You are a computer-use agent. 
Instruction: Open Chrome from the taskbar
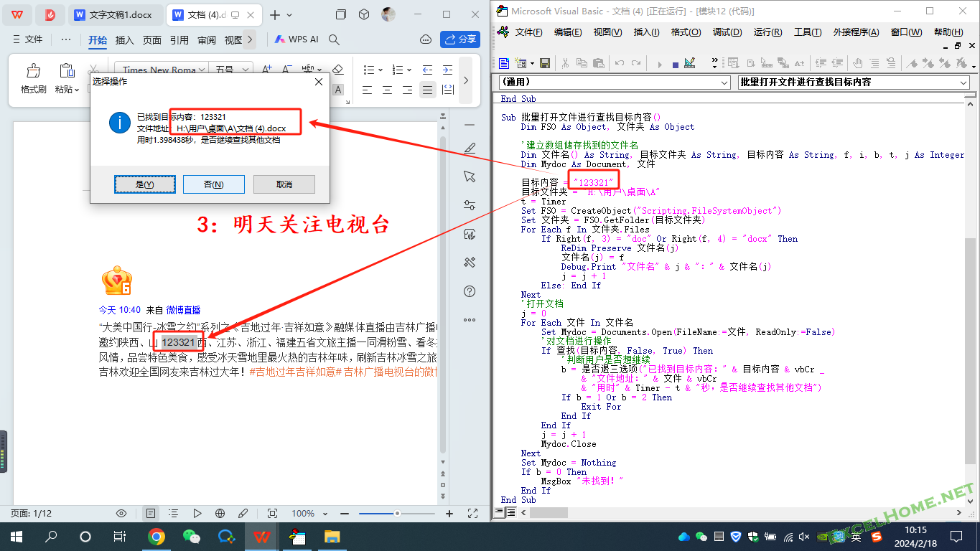coord(156,536)
